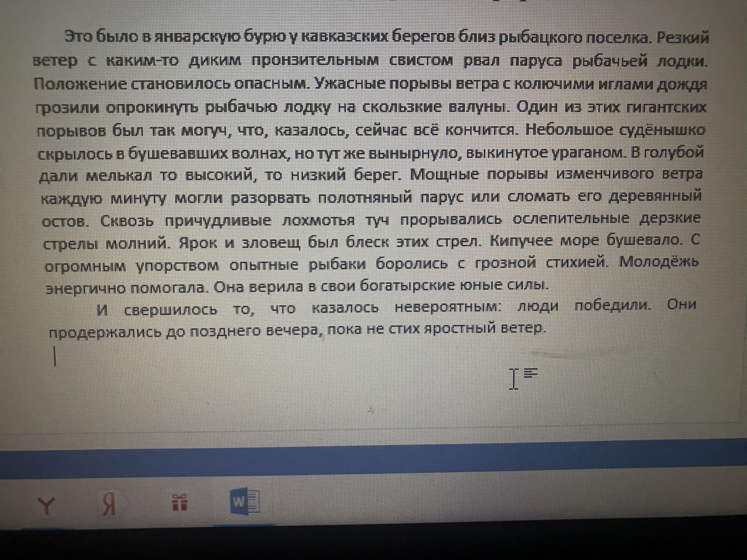Image resolution: width=747 pixels, height=560 pixels.
Task: Open the red gift box taskbar icon
Action: 180,503
